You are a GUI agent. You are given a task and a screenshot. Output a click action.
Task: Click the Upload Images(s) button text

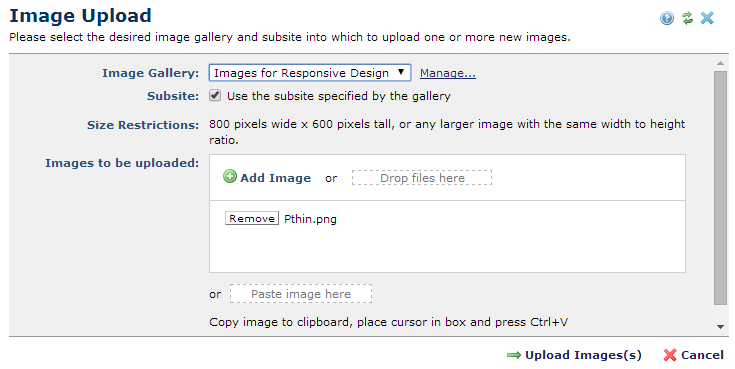583,355
